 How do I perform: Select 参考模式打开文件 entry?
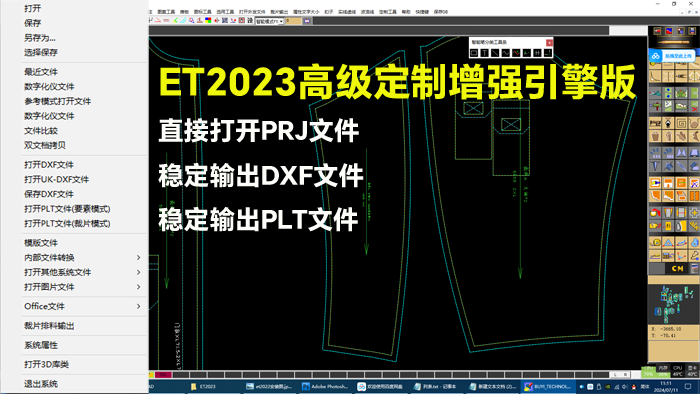[57, 101]
